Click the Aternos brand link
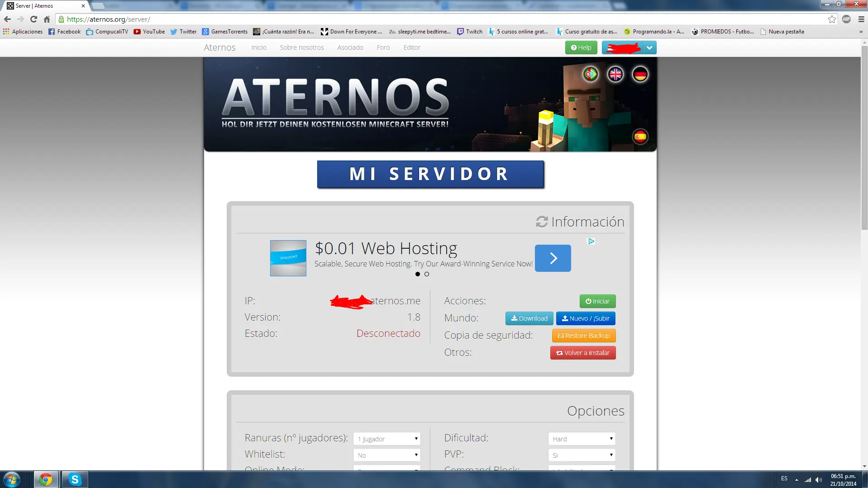Viewport: 868px width, 488px height. coord(219,47)
